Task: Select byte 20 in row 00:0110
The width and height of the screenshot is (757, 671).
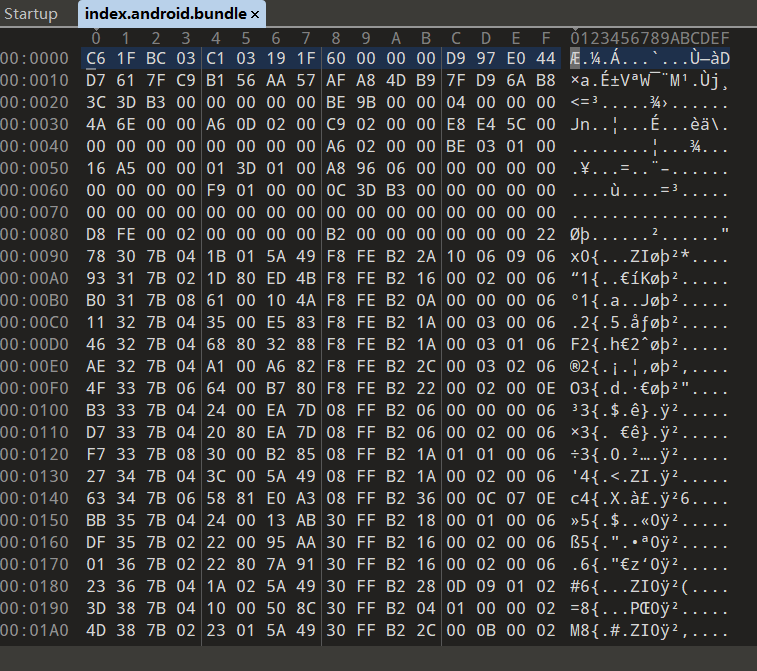Action: coord(216,433)
